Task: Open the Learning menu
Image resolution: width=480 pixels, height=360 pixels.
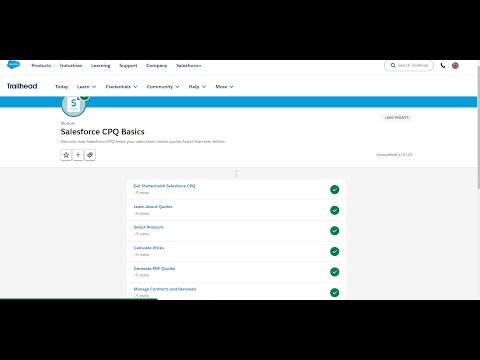Action: pyautogui.click(x=101, y=66)
